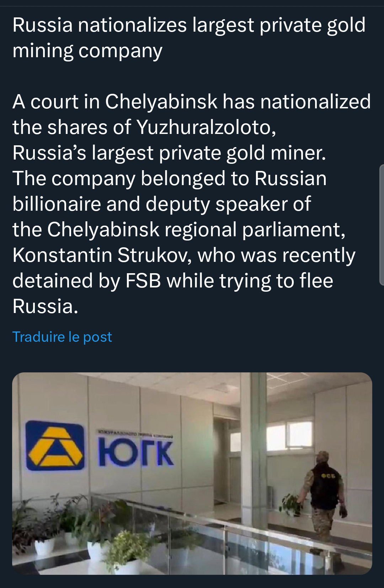Screen dimensions: 384x588
Task: Click "The company belonged to Russian" line
Action: pyautogui.click(x=169, y=178)
